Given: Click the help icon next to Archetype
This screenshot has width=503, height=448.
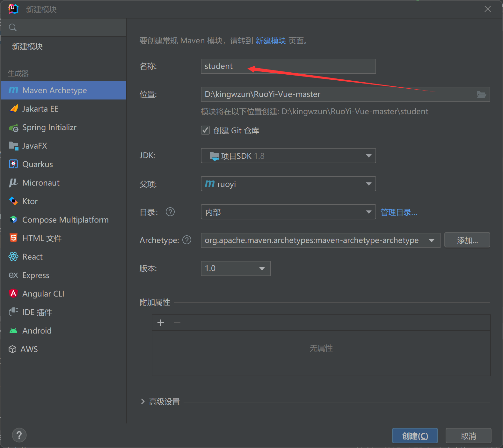Looking at the screenshot, I should [187, 240].
